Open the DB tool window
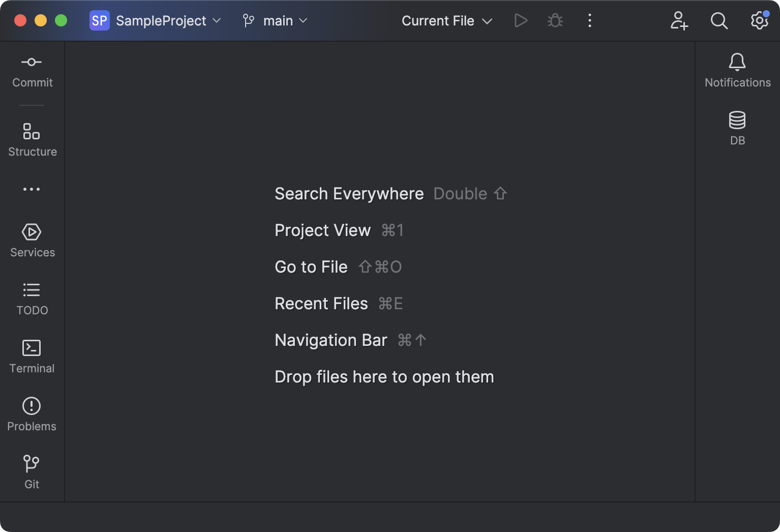 (737, 128)
